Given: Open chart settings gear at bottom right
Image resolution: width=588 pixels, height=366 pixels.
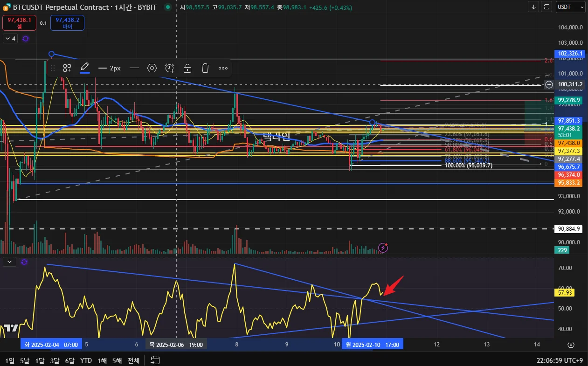Looking at the screenshot, I should point(571,345).
